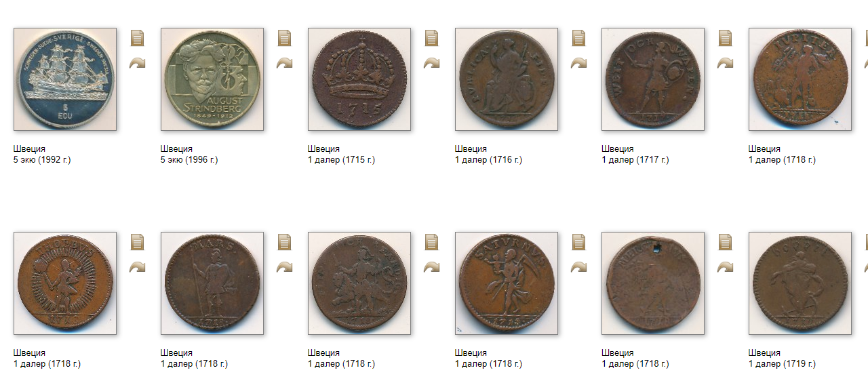
Task: Open document icon next to 5 экю 1992 coin
Action: (138, 38)
